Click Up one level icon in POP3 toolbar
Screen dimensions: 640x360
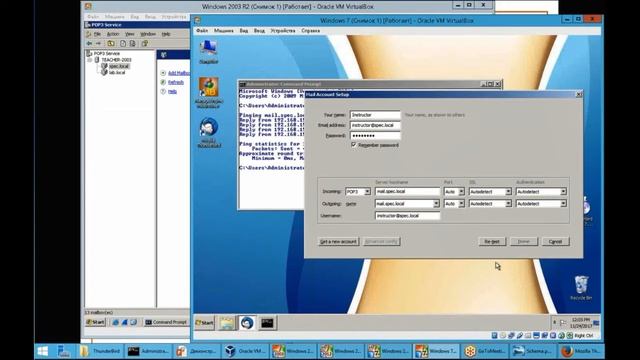[111, 43]
